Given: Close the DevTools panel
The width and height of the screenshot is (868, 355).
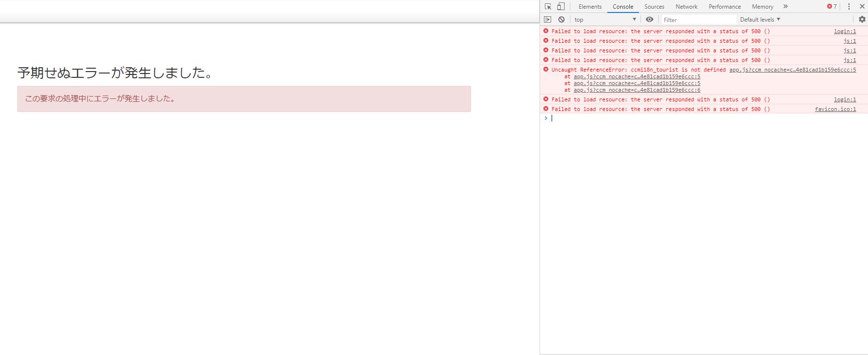Looking at the screenshot, I should click(862, 7).
